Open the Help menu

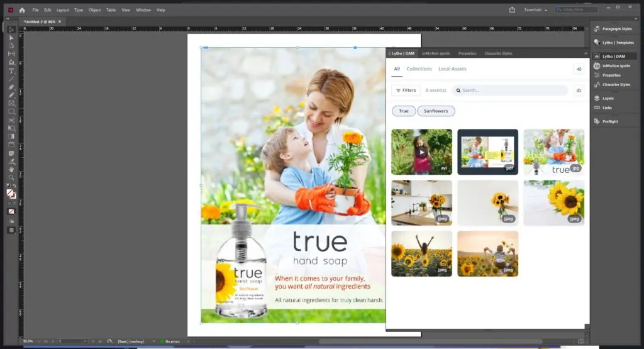tap(160, 10)
